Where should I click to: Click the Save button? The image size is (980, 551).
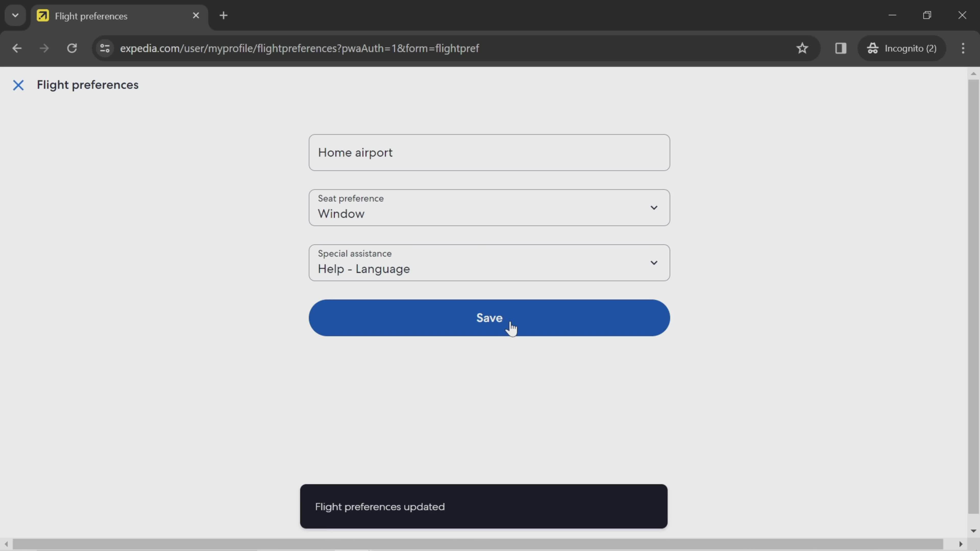(x=489, y=318)
